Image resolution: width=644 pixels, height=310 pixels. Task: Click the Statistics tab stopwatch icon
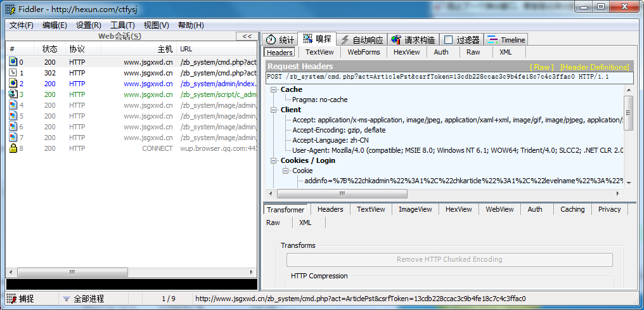click(271, 40)
